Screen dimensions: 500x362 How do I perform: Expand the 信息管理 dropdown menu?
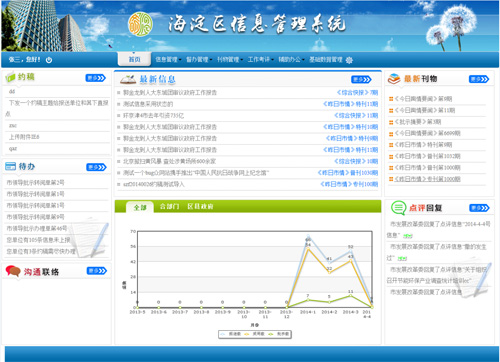point(168,60)
